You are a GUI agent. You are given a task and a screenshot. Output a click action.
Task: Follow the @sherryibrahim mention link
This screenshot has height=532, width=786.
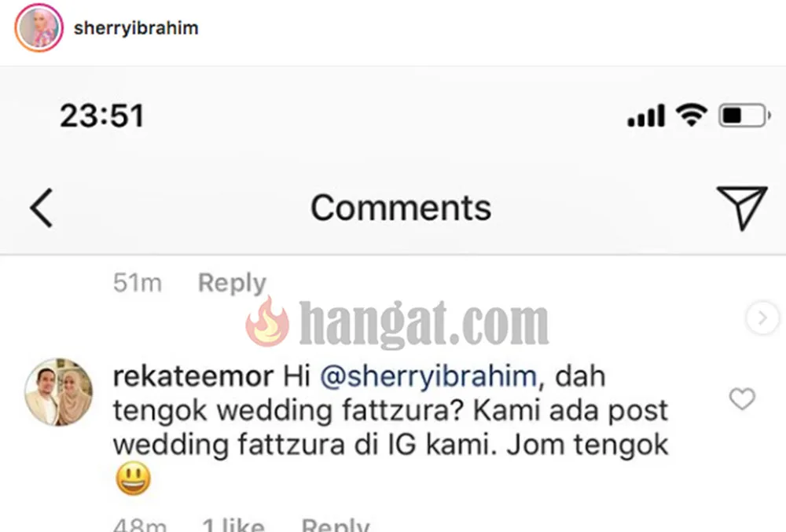428,376
